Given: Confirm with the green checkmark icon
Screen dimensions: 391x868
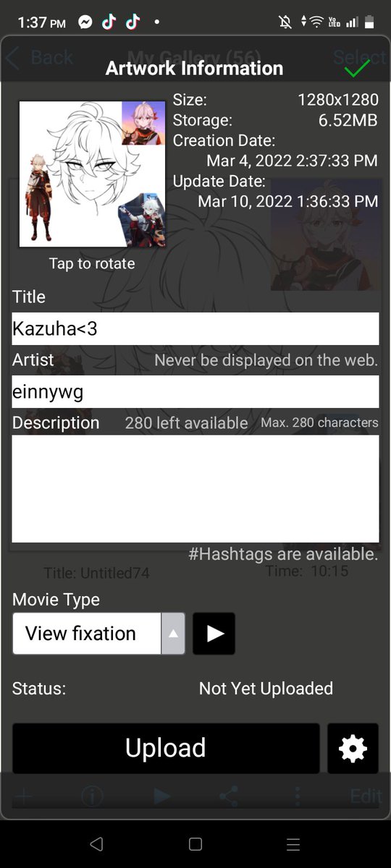Looking at the screenshot, I should click(x=357, y=69).
